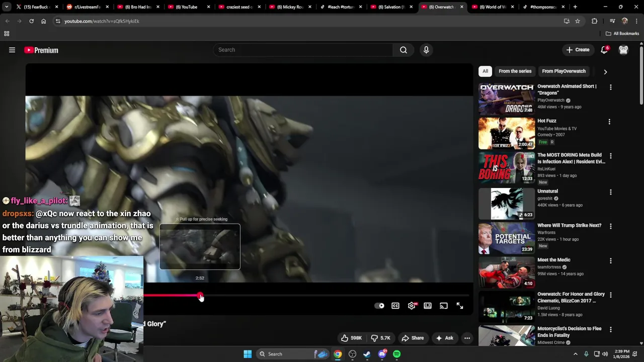Open install app icon in address bar
Screen dimensions: 644x362
pos(567,21)
